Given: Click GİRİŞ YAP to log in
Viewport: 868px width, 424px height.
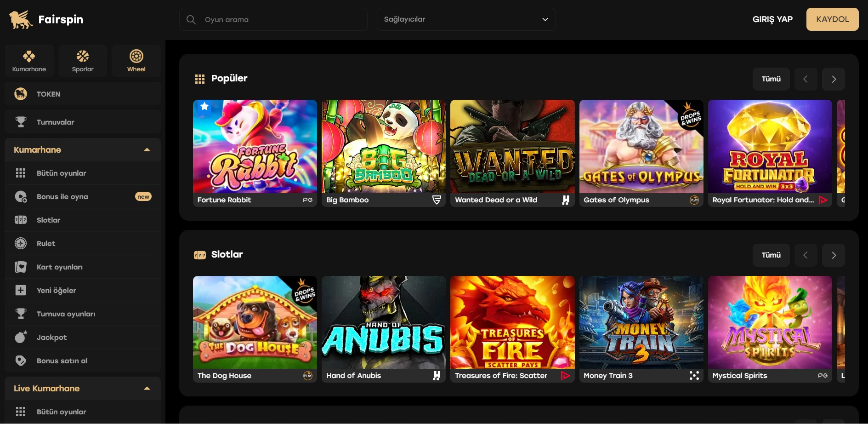Looking at the screenshot, I should pyautogui.click(x=772, y=19).
